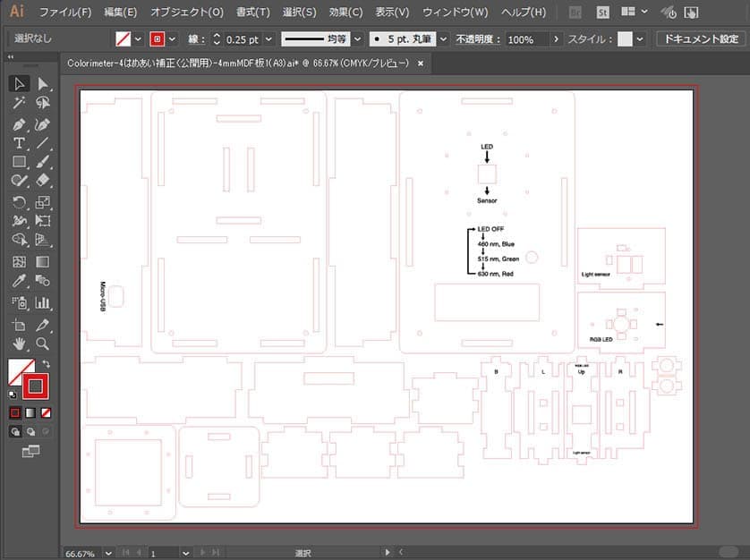Switch to Draw Behind mode
The width and height of the screenshot is (750, 560).
coord(30,431)
